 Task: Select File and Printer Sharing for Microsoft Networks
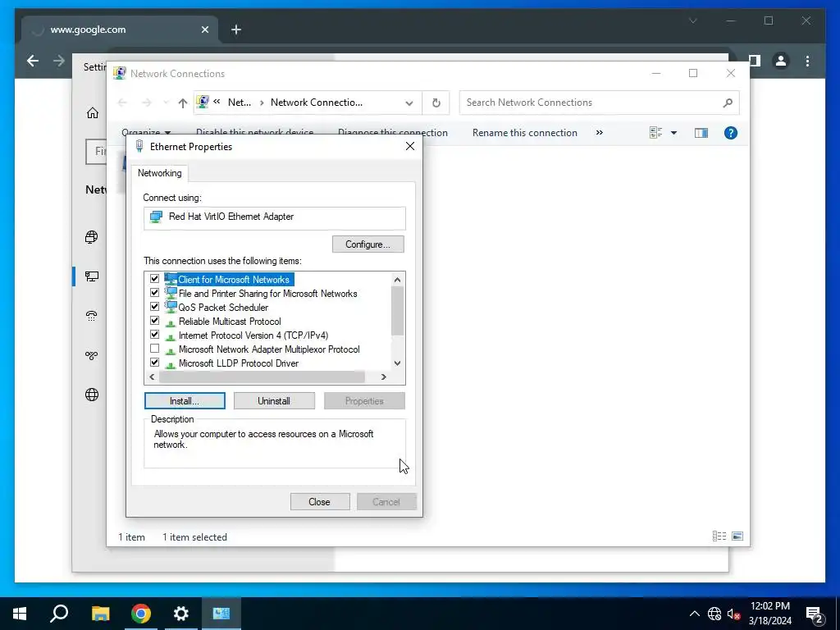(x=268, y=294)
